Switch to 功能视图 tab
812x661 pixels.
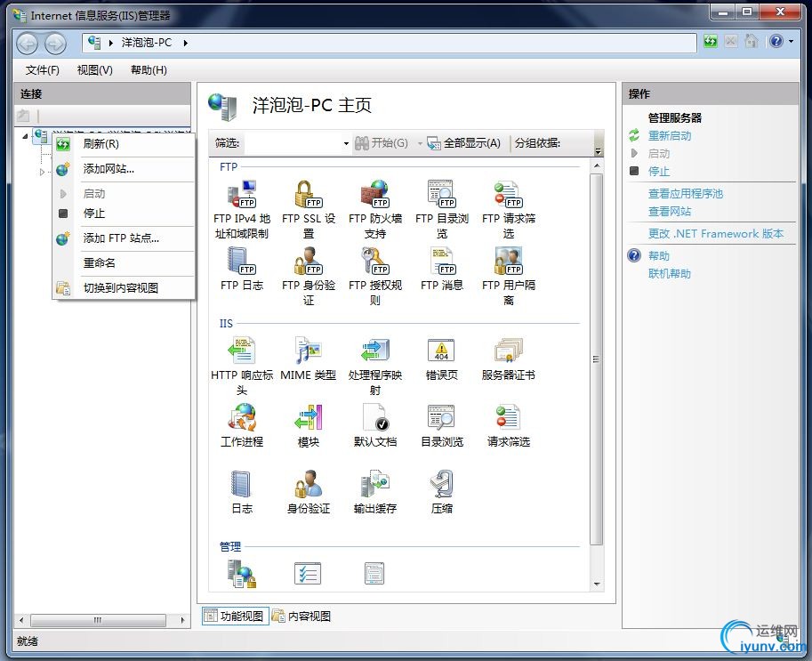(x=235, y=616)
